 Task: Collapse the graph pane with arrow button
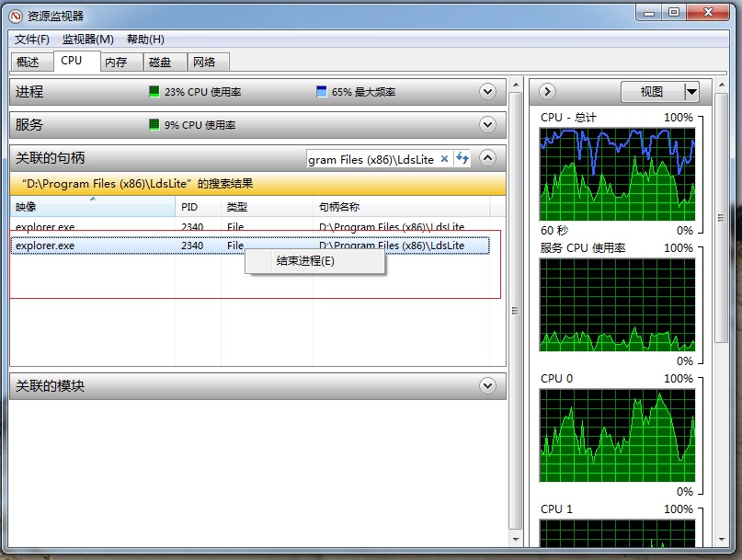click(547, 91)
